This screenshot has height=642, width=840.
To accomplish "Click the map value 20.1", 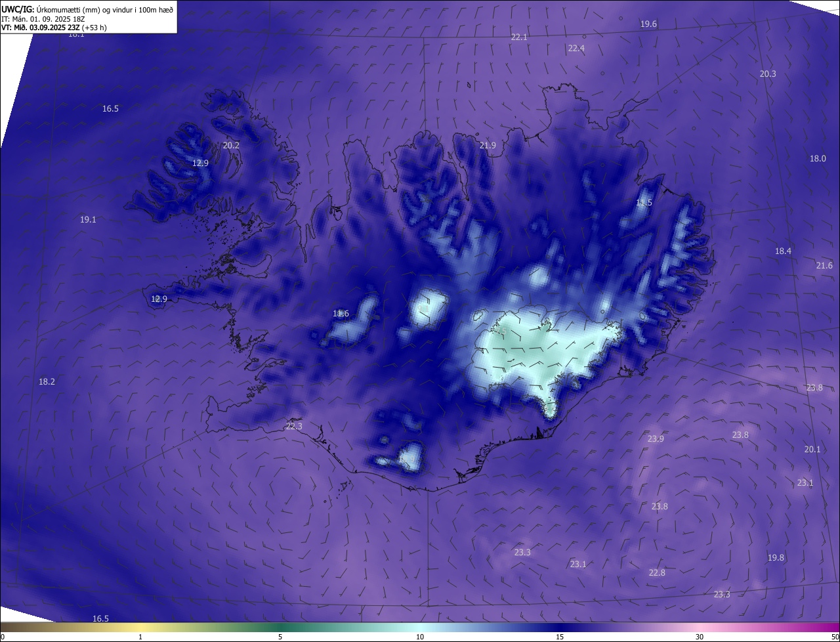I will click(x=812, y=450).
